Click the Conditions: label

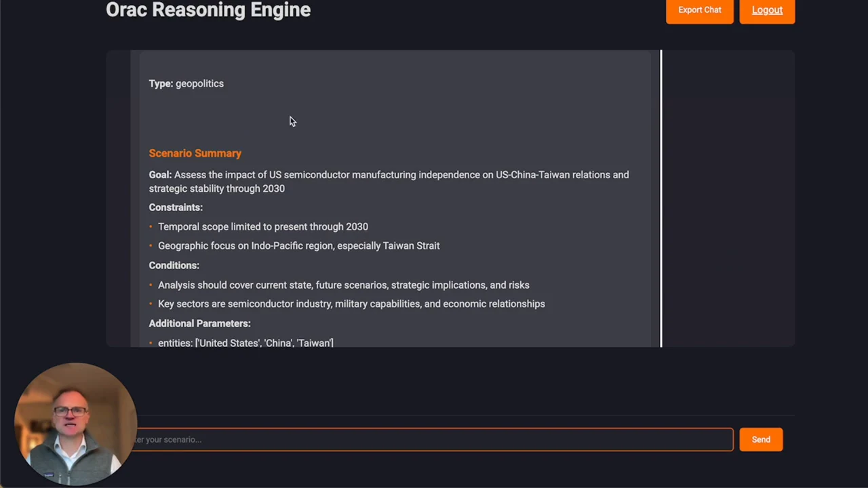tap(174, 265)
